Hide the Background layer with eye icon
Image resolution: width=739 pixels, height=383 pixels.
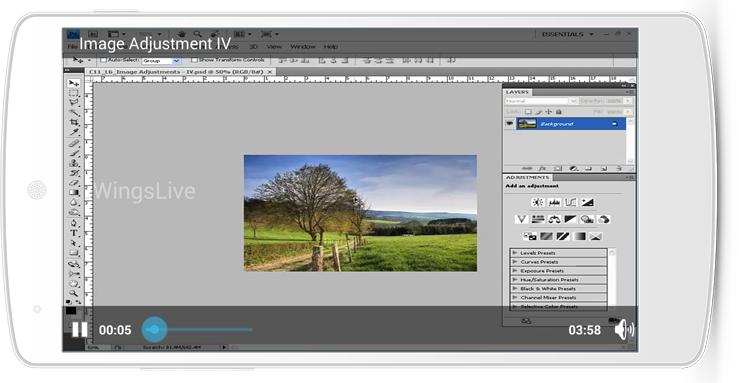pyautogui.click(x=509, y=124)
